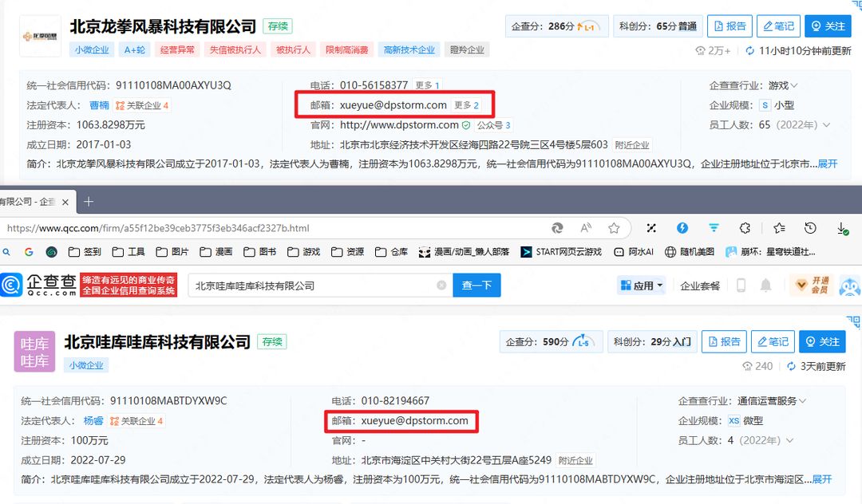
Task: Click the favorites star icon in address bar
Action: click(x=614, y=228)
